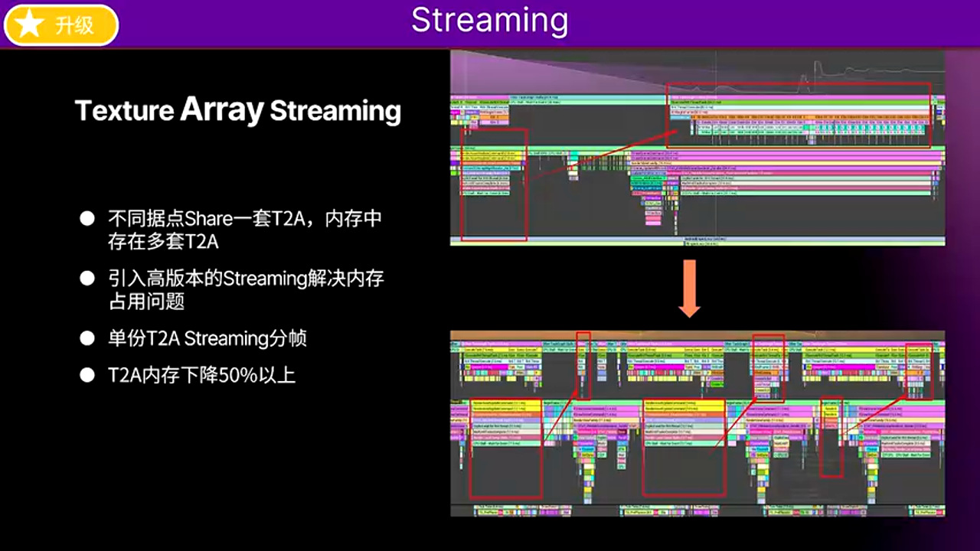Click the tall left red box in top profiler
The height and width of the screenshot is (551, 980).
coord(494,184)
